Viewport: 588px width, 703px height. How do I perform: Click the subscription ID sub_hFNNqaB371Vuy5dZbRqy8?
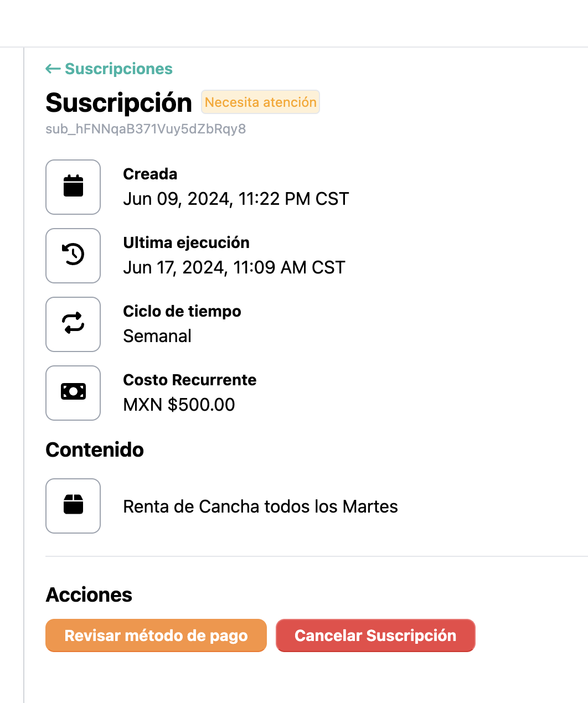[146, 129]
